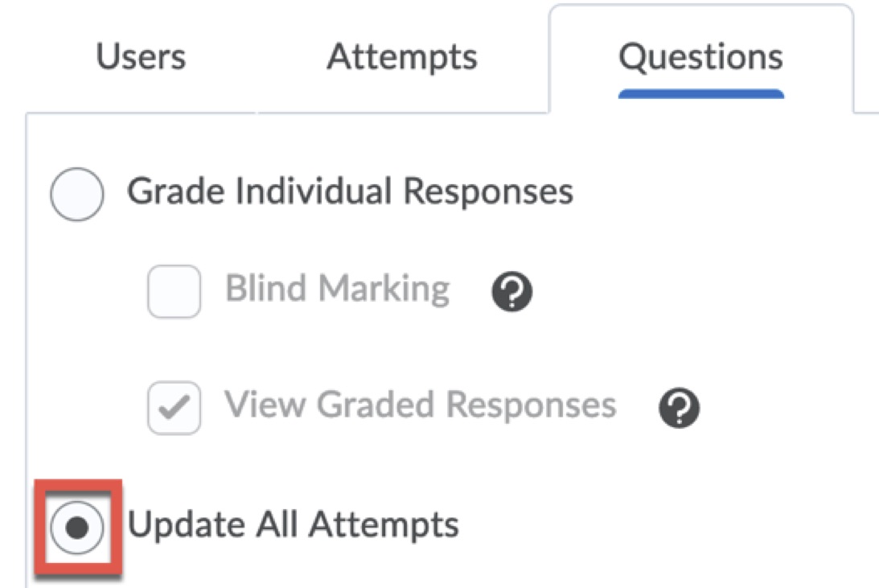
Task: Switch to the Users tab
Action: point(141,57)
